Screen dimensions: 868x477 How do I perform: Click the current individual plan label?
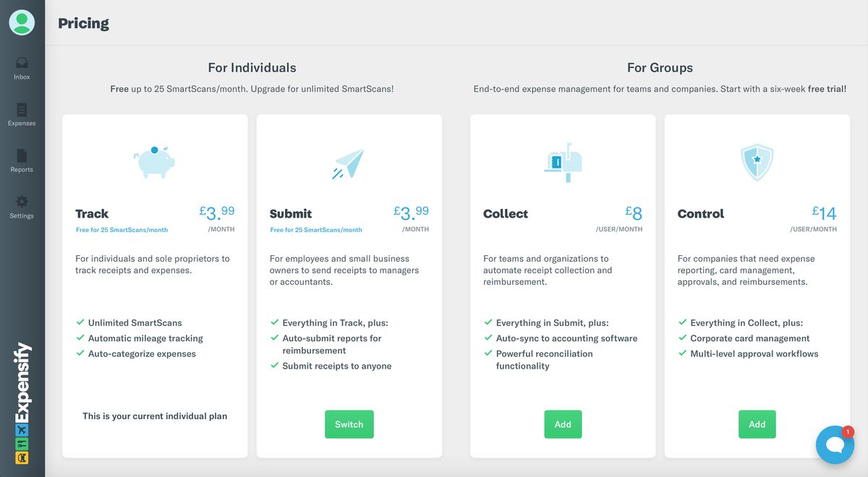tap(154, 416)
